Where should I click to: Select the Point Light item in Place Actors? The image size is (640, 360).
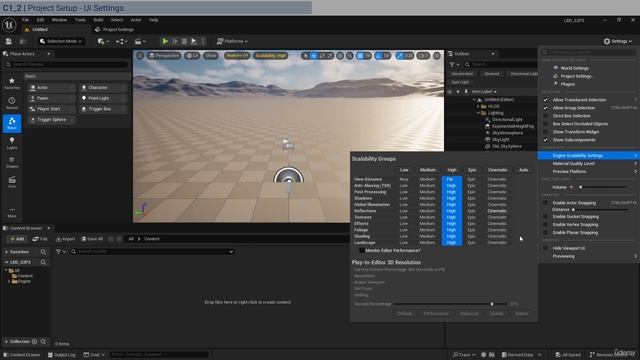pyautogui.click(x=103, y=98)
